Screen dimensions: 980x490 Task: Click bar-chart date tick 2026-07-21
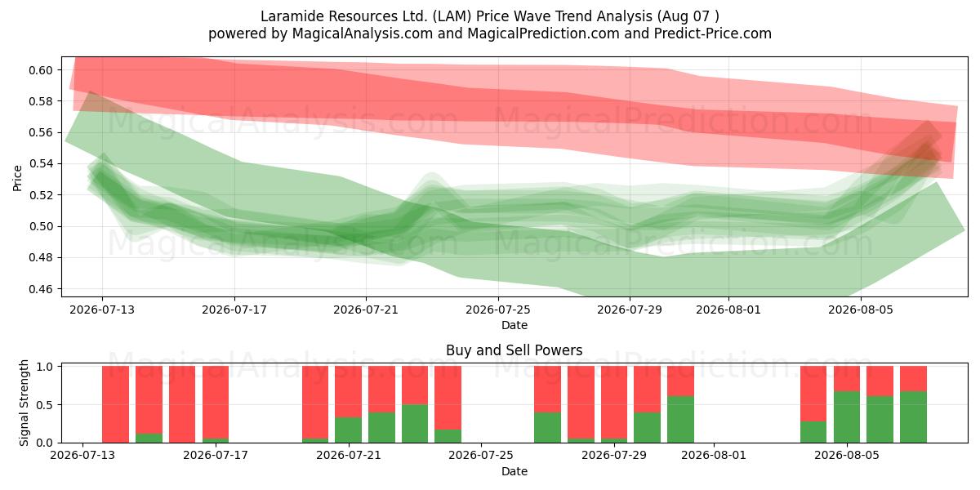click(x=349, y=456)
